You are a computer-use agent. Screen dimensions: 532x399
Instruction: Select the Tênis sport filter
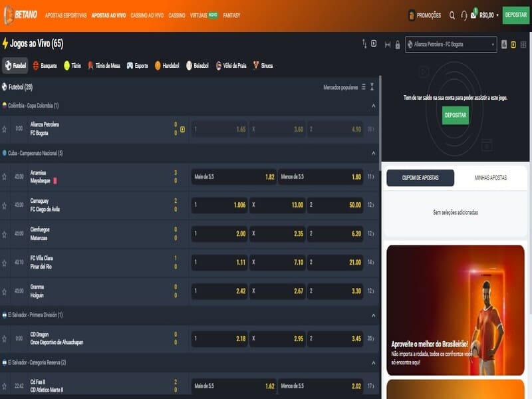[x=72, y=65]
